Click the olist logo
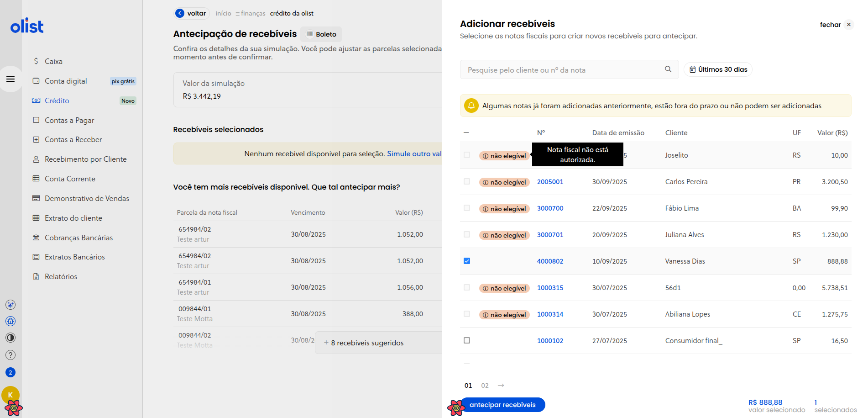Viewport: 868px width, 418px height. click(27, 26)
